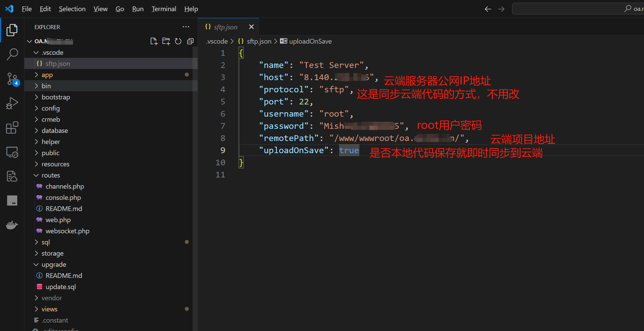The width and height of the screenshot is (644, 331).
Task: Click the VS Code logo icon
Action: (x=9, y=9)
